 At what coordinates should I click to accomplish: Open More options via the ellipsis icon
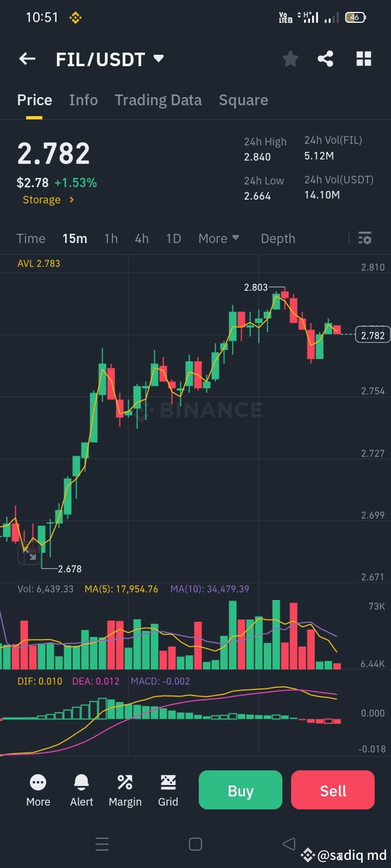[37, 790]
